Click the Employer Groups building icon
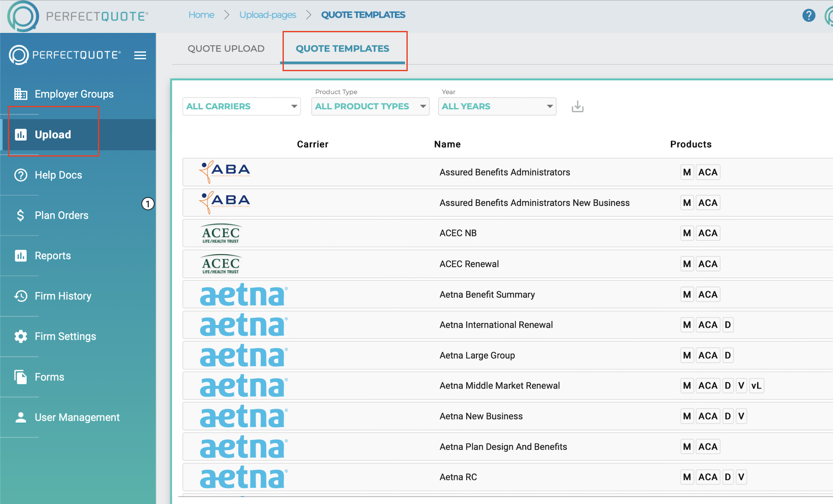The height and width of the screenshot is (504, 833). click(21, 94)
